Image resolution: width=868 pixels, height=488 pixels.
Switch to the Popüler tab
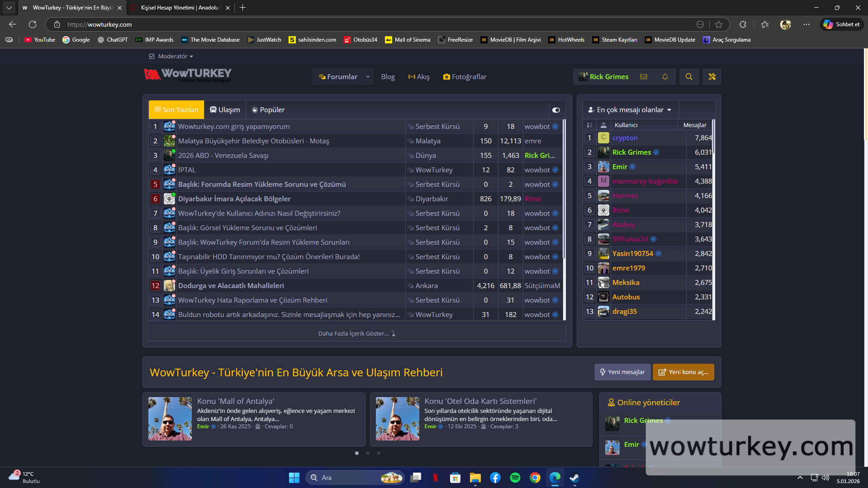point(268,110)
